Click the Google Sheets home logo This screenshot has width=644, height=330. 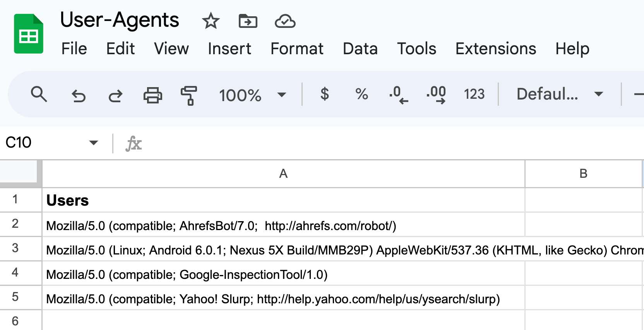(28, 34)
